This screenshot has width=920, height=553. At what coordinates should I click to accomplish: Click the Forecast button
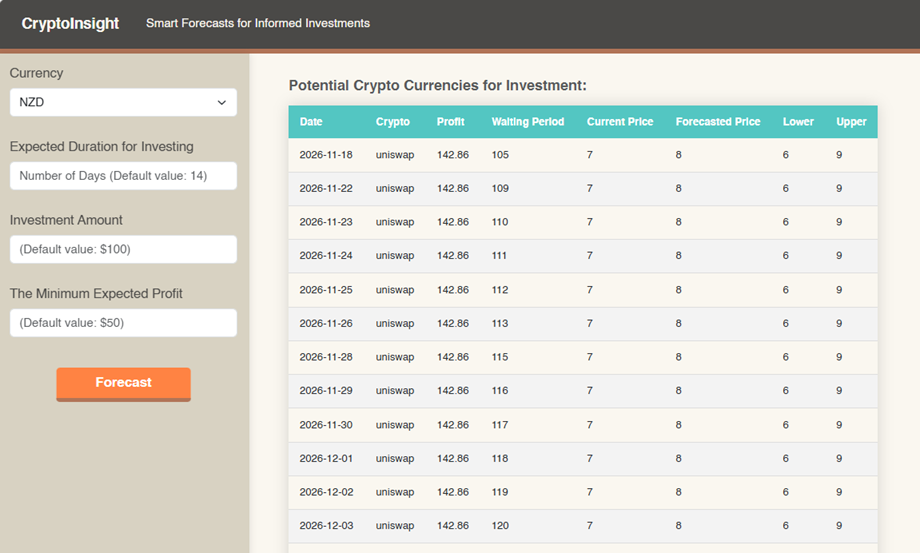click(123, 384)
